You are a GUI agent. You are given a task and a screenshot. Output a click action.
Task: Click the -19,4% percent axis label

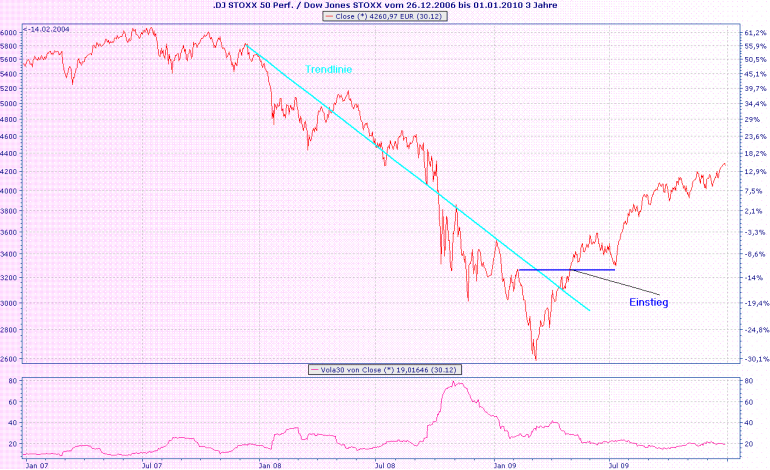click(x=757, y=304)
